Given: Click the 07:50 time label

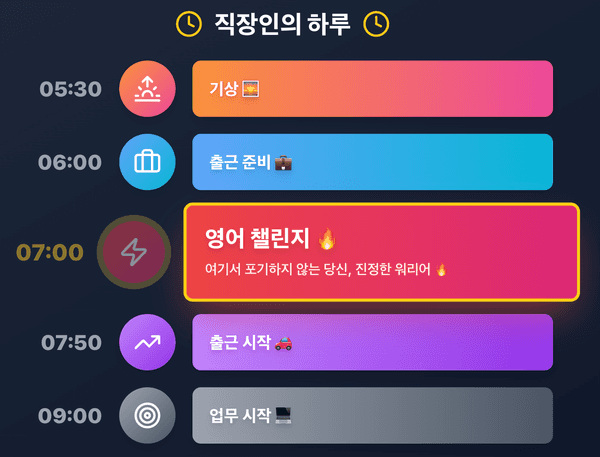Looking at the screenshot, I should (71, 342).
